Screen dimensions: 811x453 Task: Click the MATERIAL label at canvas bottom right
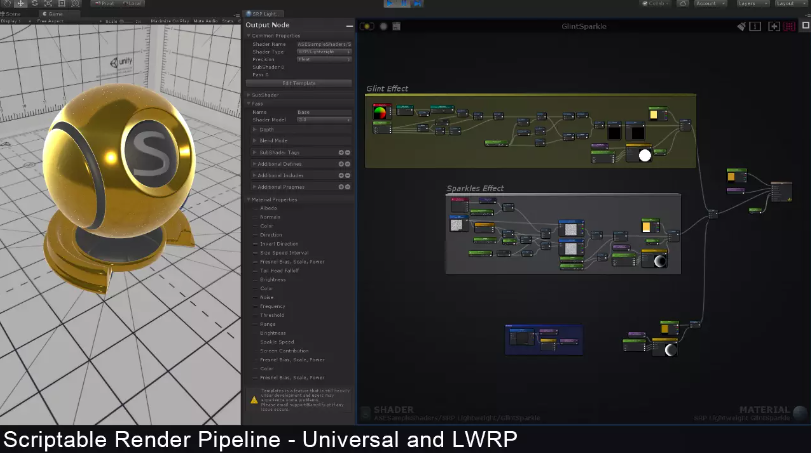pos(764,410)
